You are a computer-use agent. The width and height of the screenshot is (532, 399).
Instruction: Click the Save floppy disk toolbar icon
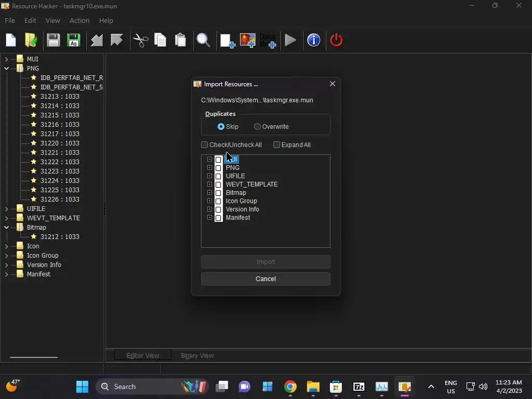coord(54,41)
